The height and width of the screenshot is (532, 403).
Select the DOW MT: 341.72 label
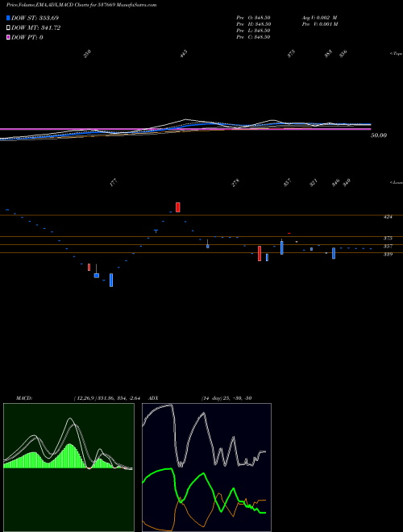tap(35, 28)
